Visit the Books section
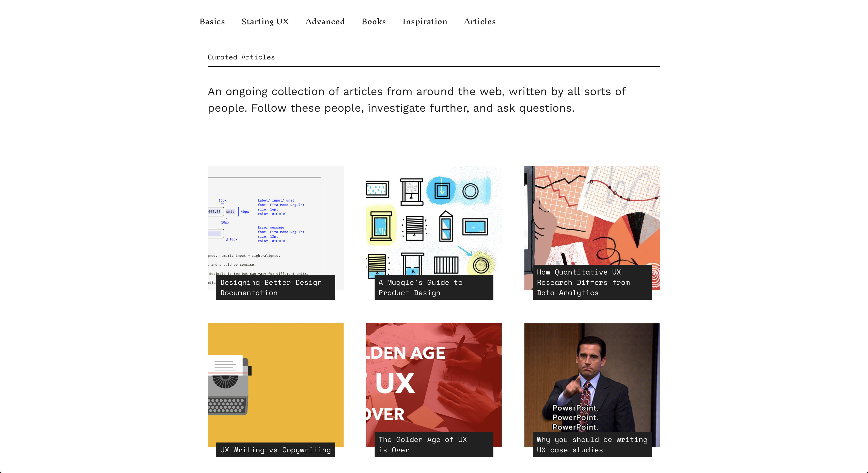This screenshot has width=868, height=473. click(x=373, y=21)
